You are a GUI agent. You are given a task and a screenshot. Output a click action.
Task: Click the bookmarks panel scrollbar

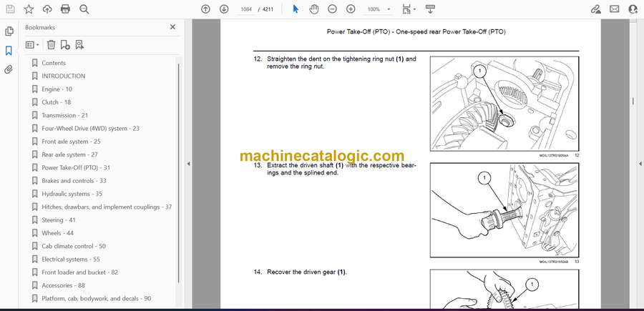point(178,172)
